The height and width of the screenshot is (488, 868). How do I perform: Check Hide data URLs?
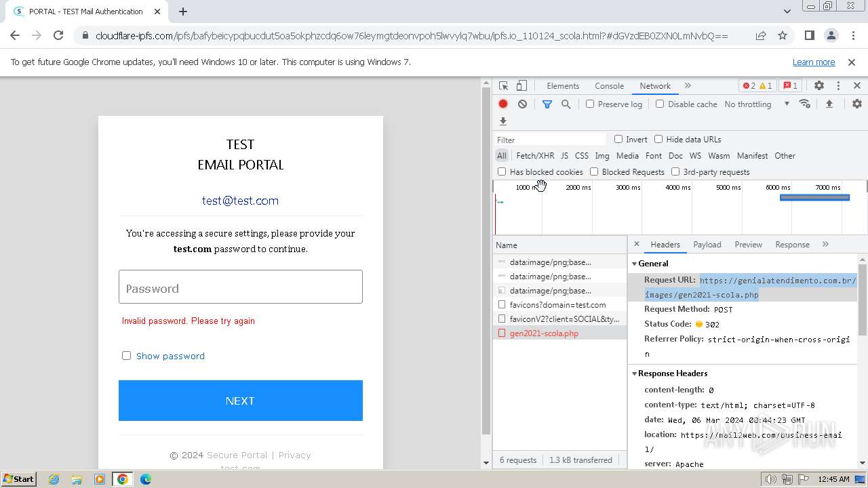click(x=658, y=140)
